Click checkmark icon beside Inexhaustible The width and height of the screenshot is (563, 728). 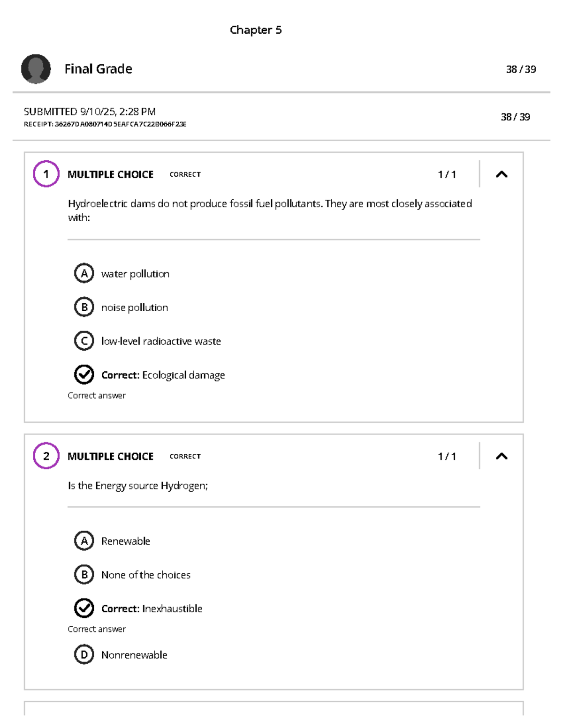point(84,608)
